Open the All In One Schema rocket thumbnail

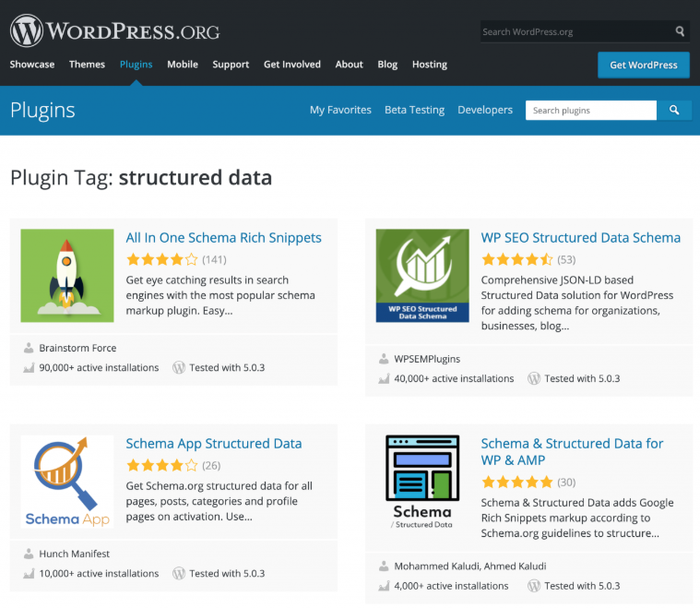67,276
